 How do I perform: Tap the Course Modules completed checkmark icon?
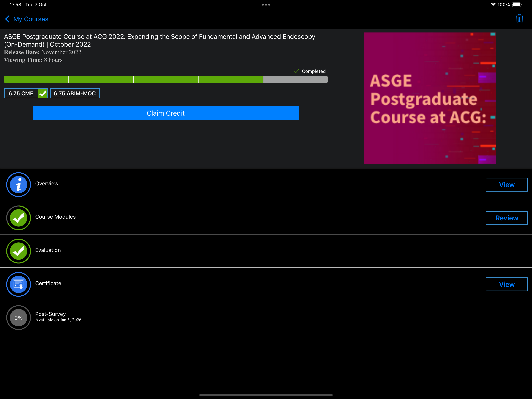[19, 218]
